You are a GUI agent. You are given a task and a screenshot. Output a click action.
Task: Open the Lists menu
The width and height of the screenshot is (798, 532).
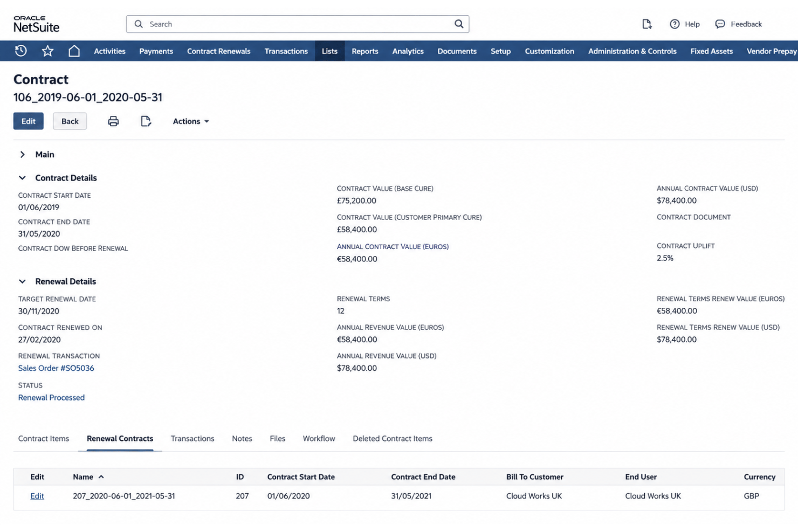tap(329, 51)
